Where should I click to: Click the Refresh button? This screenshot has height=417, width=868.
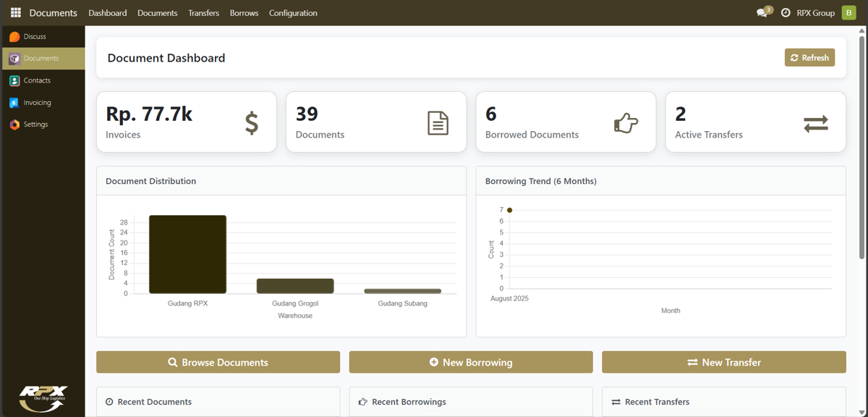809,58
